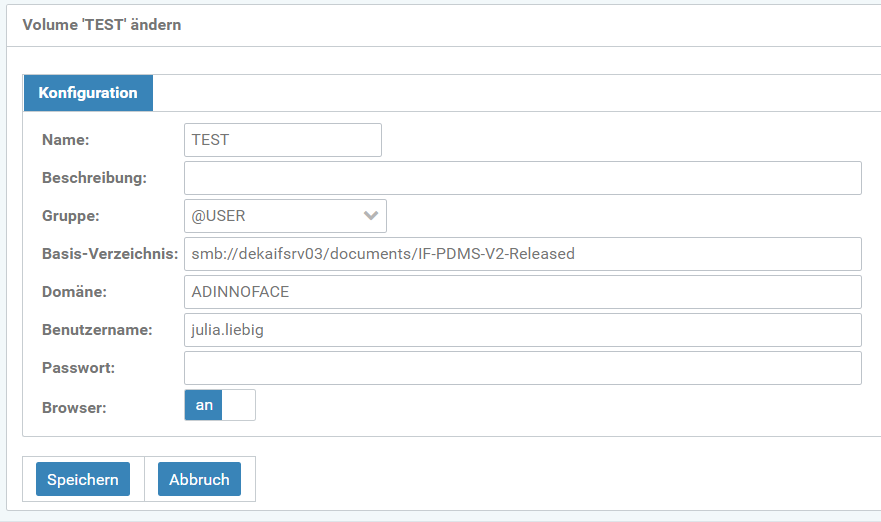Click the 'Passwort:' label
Viewport: 881px width, 522px height.
(78, 368)
